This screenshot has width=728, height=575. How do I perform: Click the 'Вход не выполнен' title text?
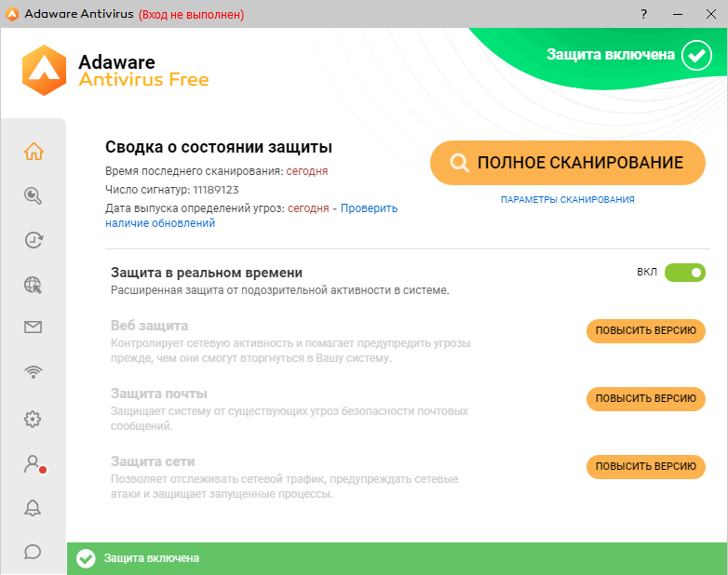point(191,14)
